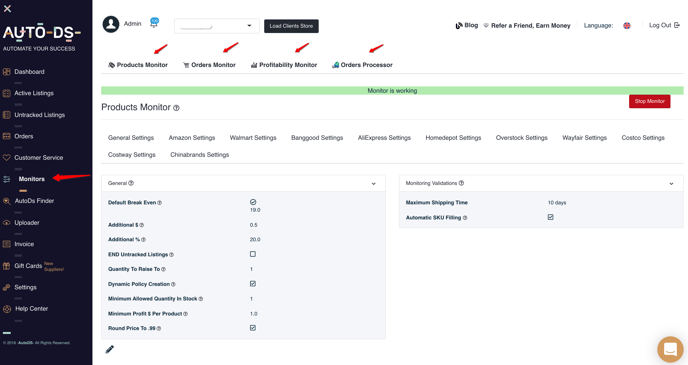The height and width of the screenshot is (365, 688).
Task: Open the Uploader page
Action: tap(27, 223)
